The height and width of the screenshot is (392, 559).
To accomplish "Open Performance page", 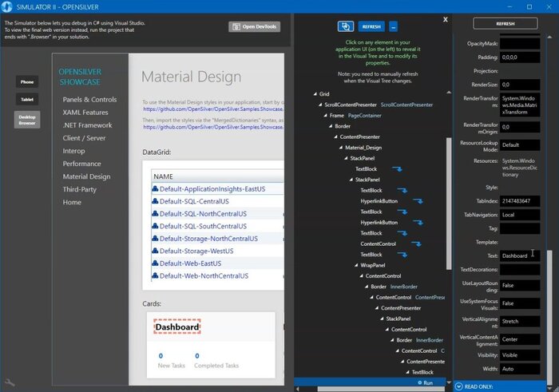I will (81, 164).
